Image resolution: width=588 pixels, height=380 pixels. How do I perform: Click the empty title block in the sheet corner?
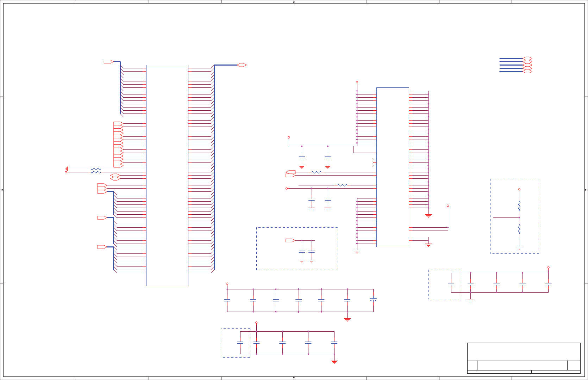[524, 358]
